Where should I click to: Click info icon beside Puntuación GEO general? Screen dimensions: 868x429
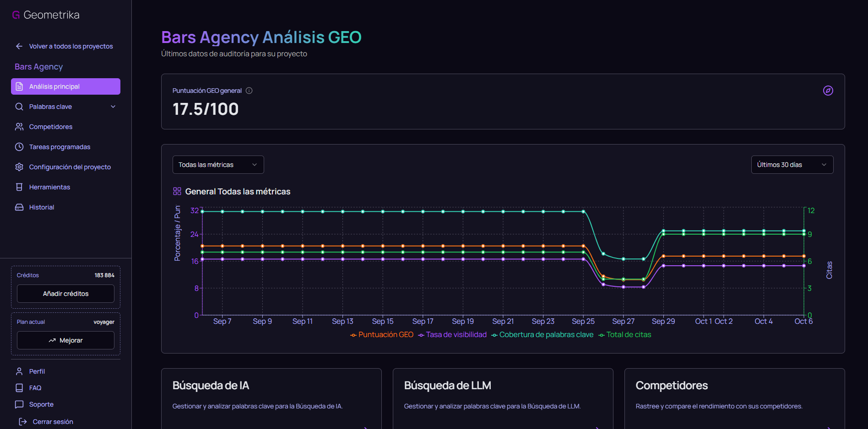pyautogui.click(x=249, y=91)
